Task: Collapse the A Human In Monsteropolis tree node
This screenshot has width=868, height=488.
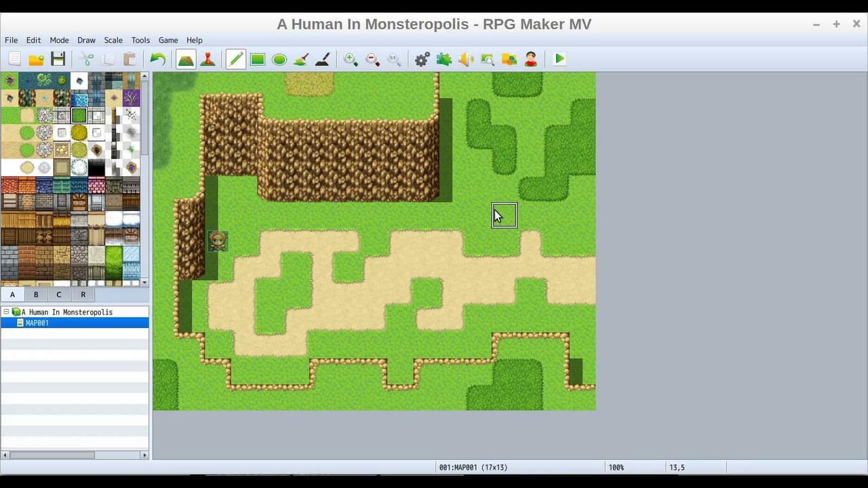Action: [x=6, y=312]
